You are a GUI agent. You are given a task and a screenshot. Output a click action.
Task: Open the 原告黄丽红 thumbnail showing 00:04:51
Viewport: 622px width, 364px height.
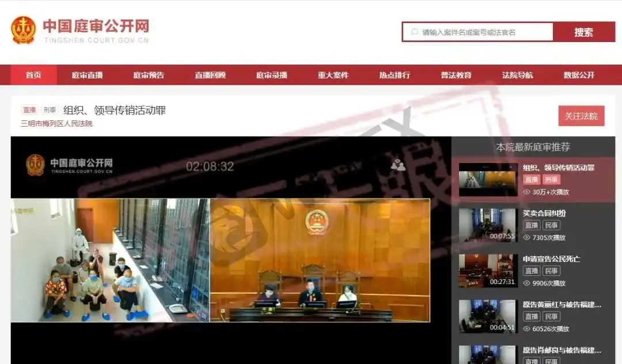(488, 316)
